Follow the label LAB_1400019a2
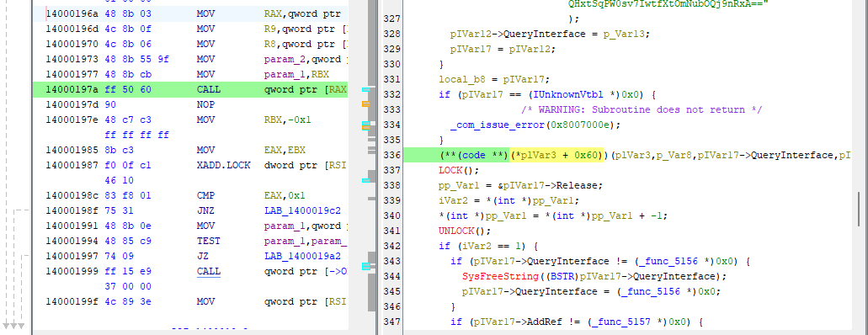This screenshot has height=335, width=868. point(302,257)
